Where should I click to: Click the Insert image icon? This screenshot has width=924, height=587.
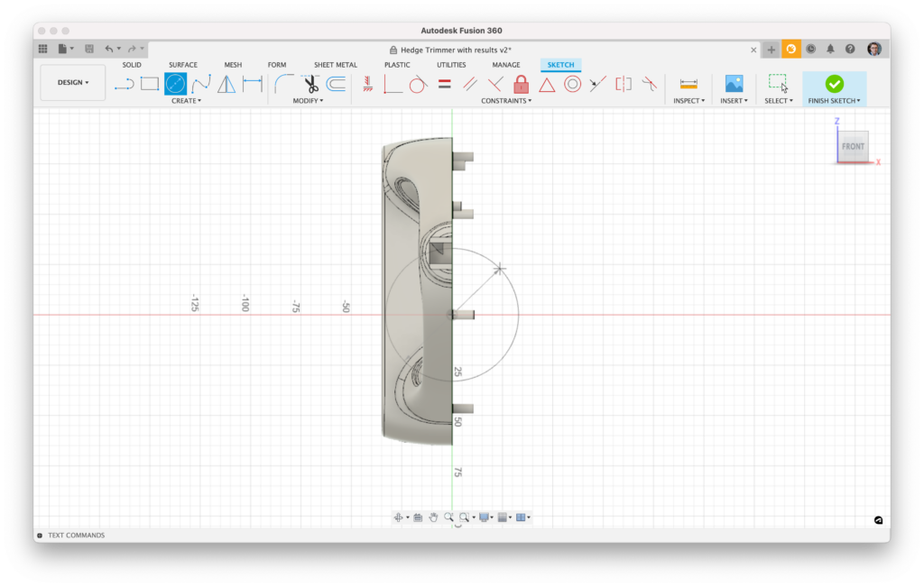tap(734, 84)
